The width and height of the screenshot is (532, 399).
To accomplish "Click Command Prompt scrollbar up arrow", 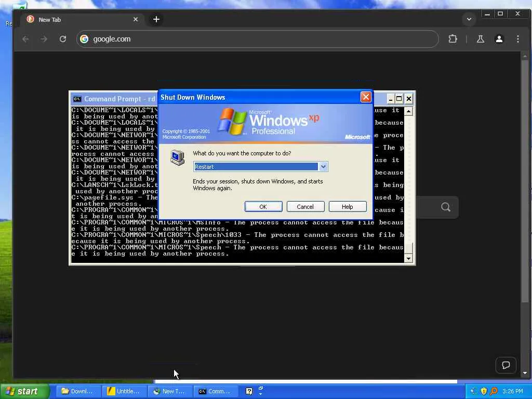I will 408,111.
